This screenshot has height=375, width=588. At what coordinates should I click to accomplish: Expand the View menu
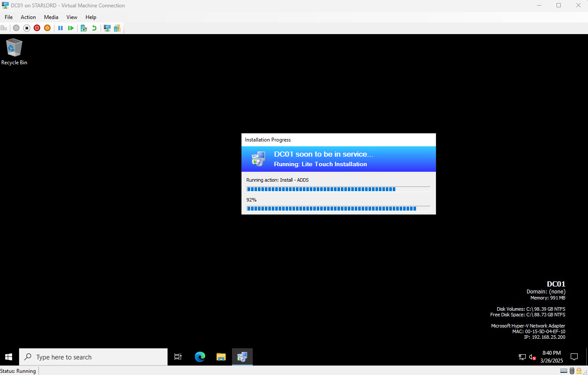click(72, 17)
